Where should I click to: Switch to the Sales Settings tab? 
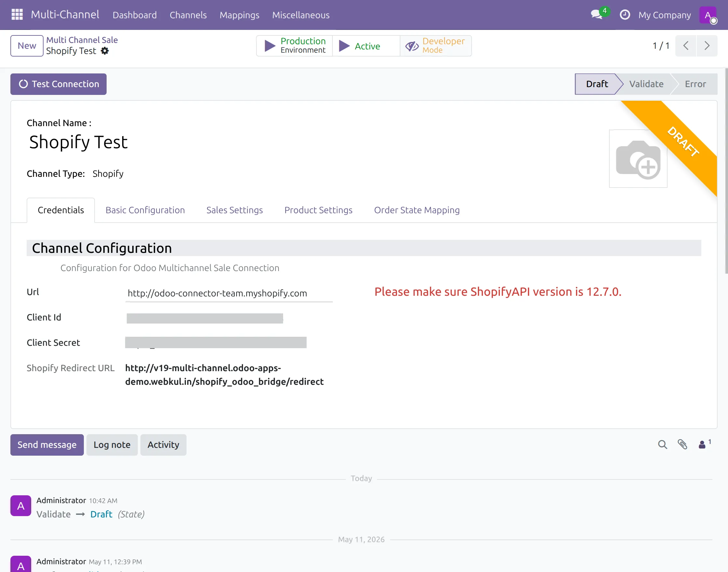[234, 210]
